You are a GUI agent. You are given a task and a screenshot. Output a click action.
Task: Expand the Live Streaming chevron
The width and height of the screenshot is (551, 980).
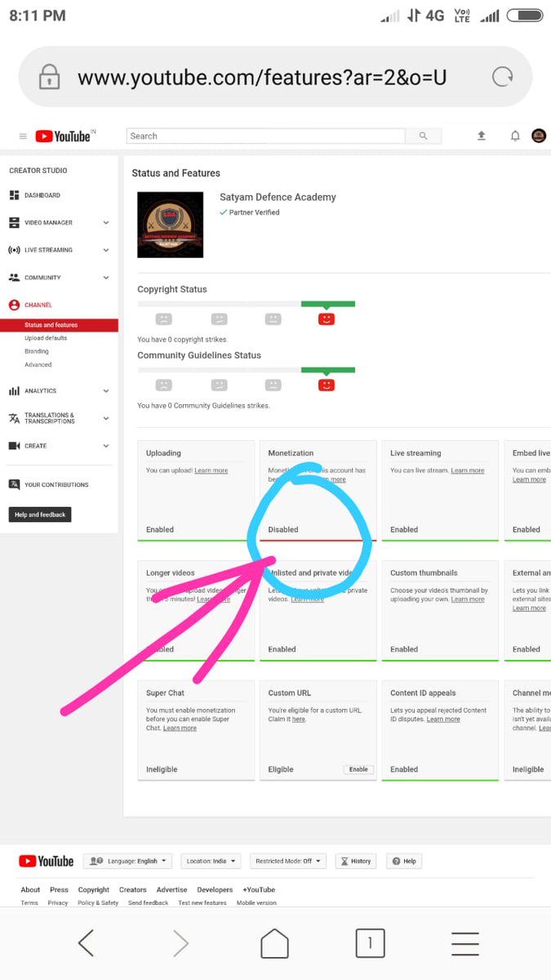(106, 250)
